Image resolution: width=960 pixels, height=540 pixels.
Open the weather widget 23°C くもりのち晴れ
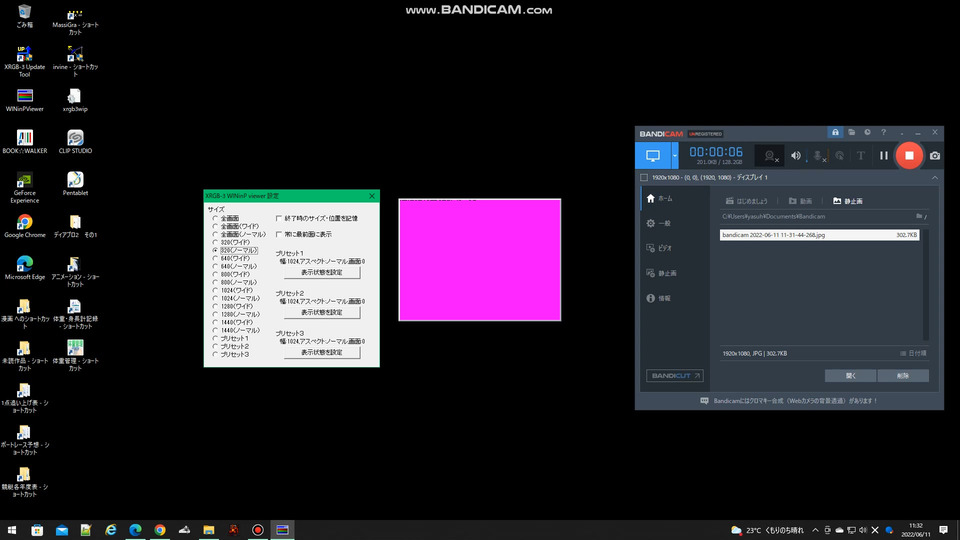[767, 530]
